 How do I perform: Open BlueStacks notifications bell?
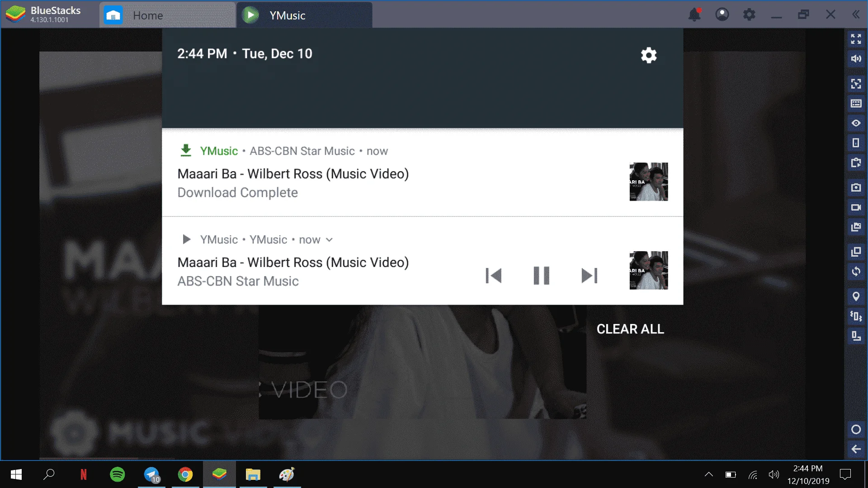695,14
